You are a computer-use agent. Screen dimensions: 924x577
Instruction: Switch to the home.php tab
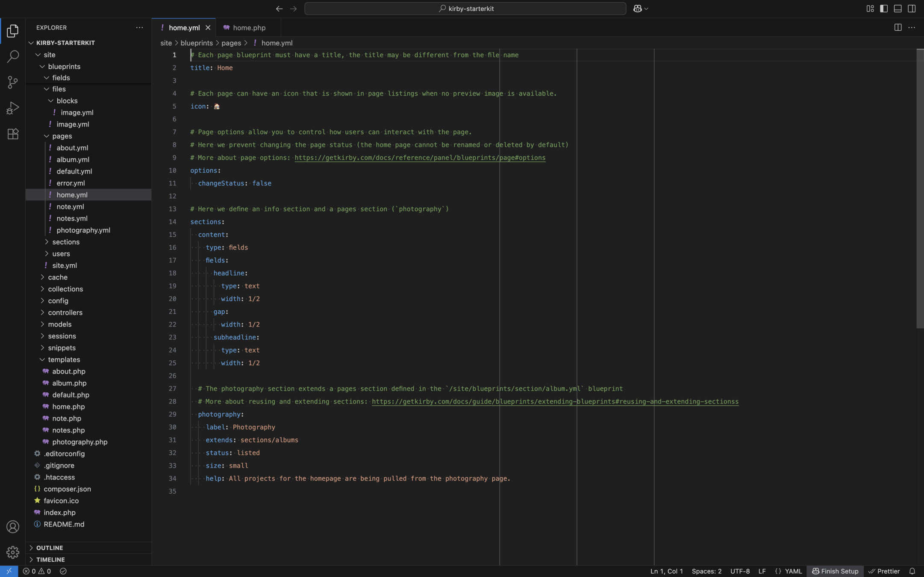click(249, 28)
